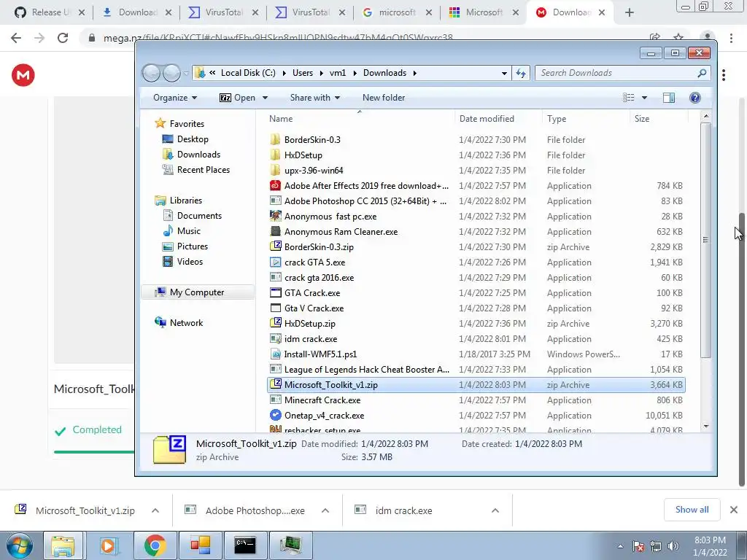Click Chrome page vertical scrollbar thumb
Viewport: 747px width, 560px height.
[741, 350]
